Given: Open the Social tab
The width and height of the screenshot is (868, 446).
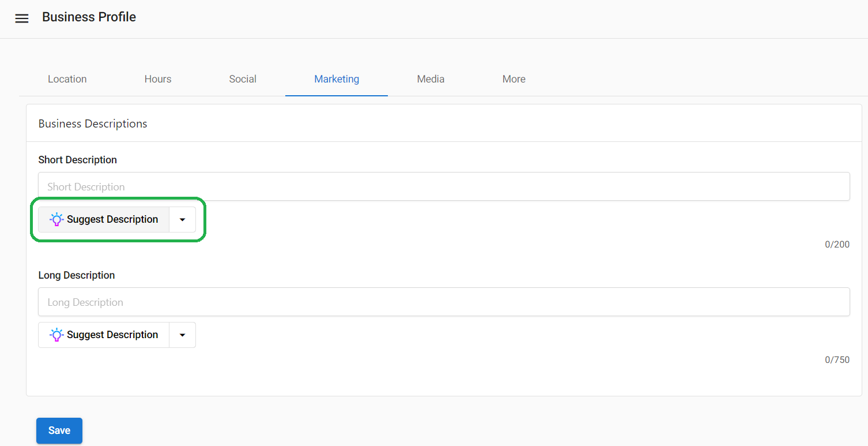Looking at the screenshot, I should click(x=242, y=79).
